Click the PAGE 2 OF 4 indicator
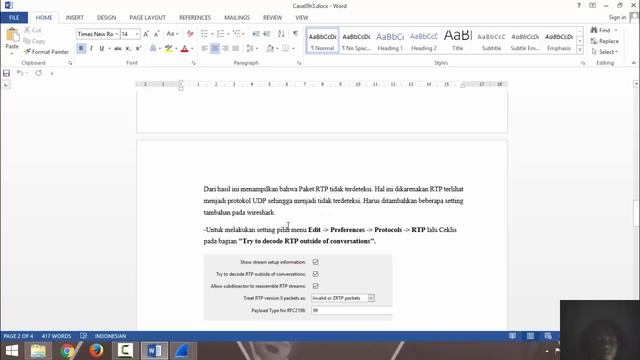The width and height of the screenshot is (640, 360). [x=18, y=336]
